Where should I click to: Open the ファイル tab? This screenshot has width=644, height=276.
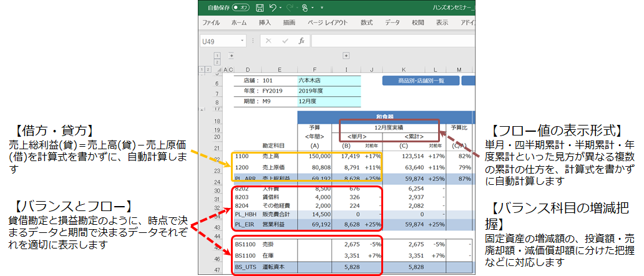211,22
